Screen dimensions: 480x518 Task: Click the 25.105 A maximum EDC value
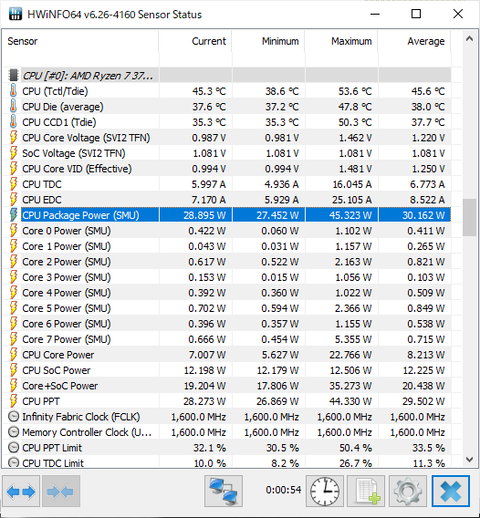(352, 200)
